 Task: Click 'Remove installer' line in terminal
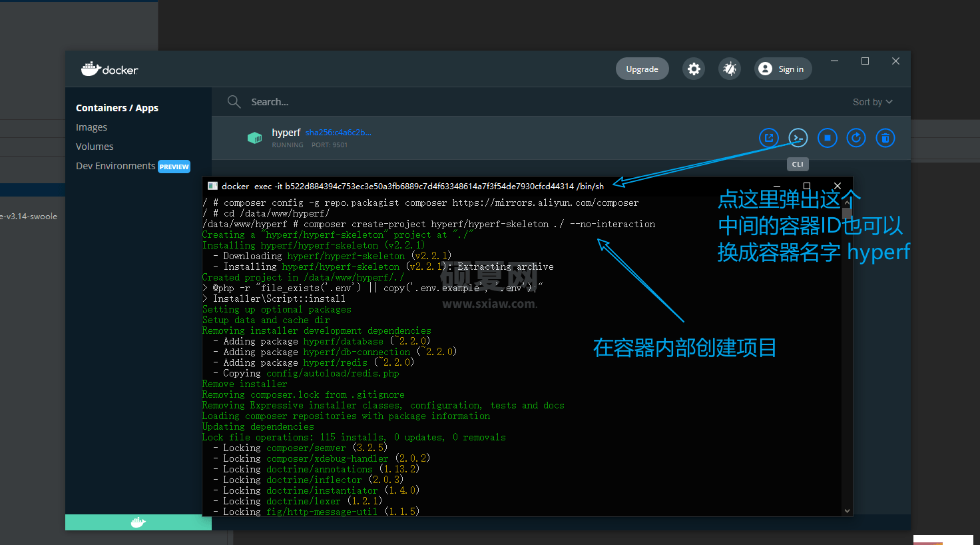245,384
